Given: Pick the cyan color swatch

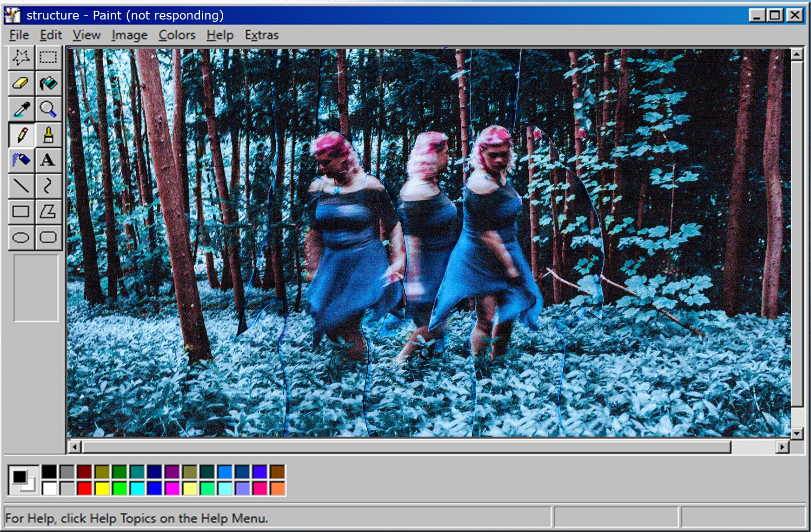Looking at the screenshot, I should 137,488.
